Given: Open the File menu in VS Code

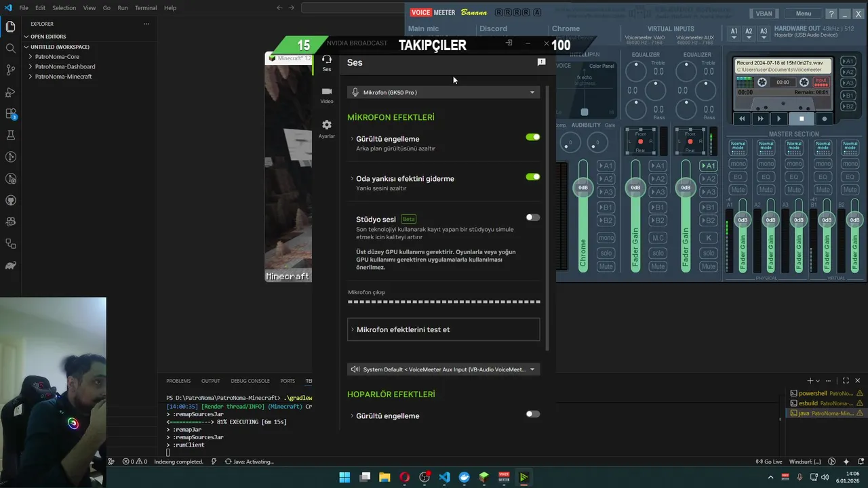Looking at the screenshot, I should pyautogui.click(x=24, y=8).
